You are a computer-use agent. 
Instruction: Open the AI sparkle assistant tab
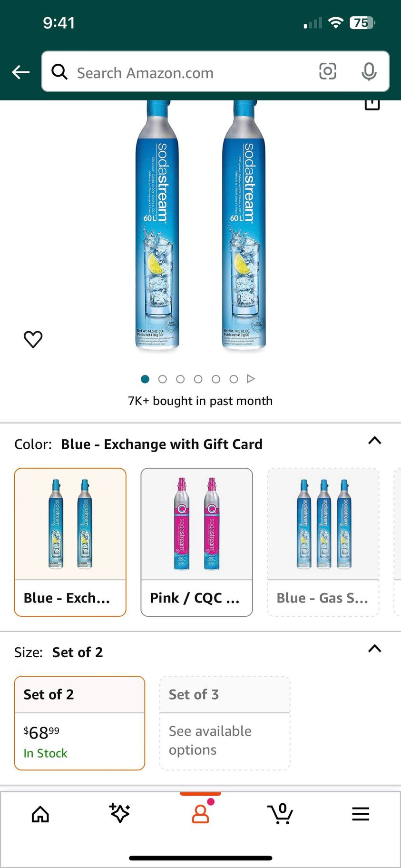[120, 813]
